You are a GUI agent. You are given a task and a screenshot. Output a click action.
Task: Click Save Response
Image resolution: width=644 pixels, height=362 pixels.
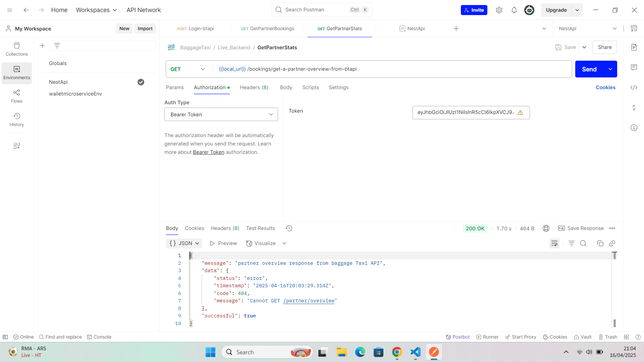coord(581,228)
